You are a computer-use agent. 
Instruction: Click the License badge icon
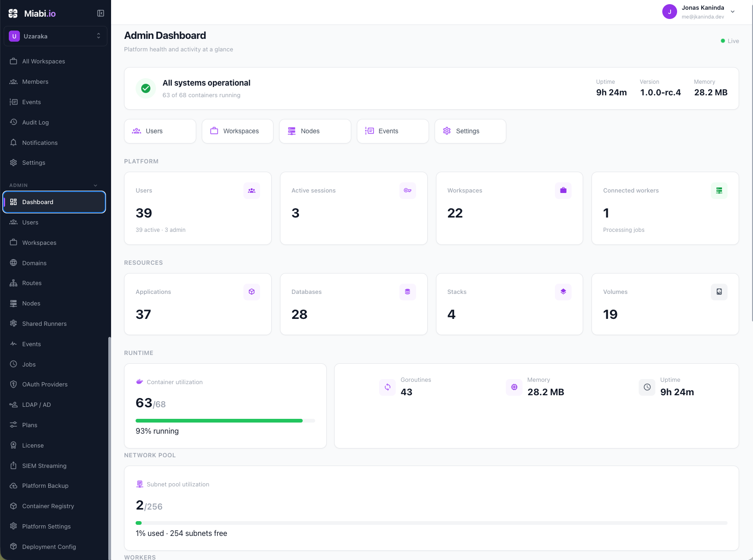pos(13,445)
